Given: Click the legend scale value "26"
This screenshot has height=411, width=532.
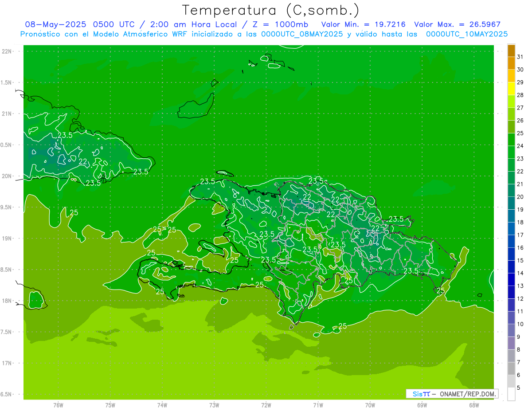Looking at the screenshot, I should pyautogui.click(x=520, y=121).
